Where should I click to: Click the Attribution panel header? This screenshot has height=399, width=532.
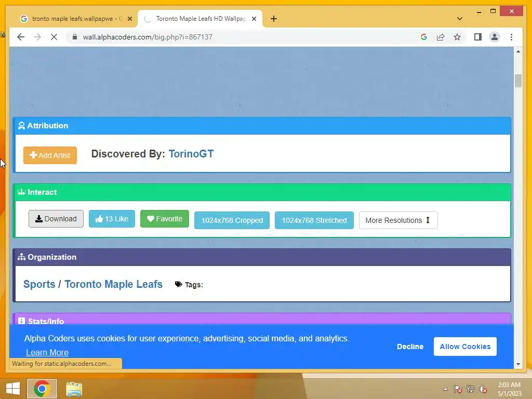click(x=262, y=126)
